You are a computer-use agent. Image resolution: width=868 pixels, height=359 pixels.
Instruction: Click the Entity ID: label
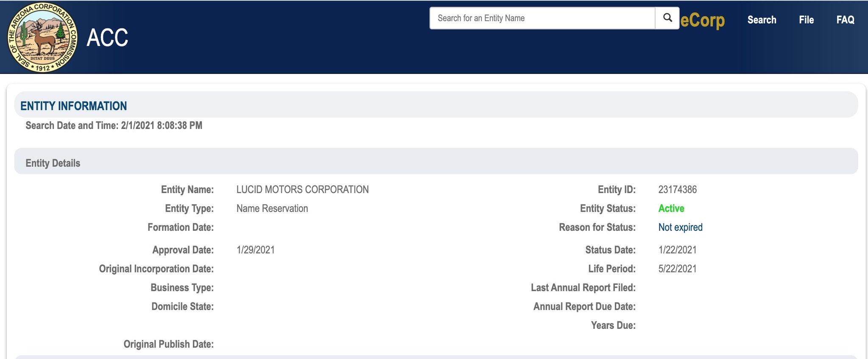click(x=617, y=190)
